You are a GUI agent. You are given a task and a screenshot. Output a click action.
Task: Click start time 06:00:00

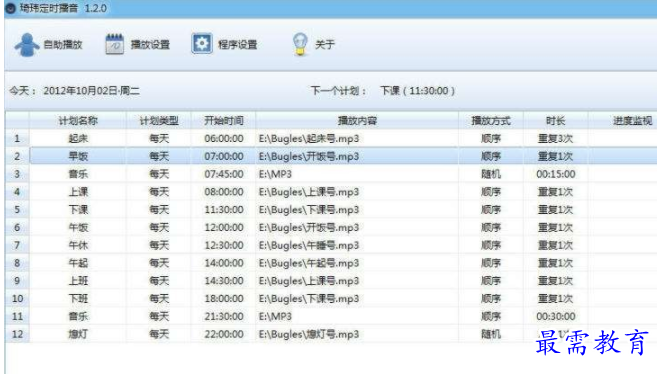point(224,139)
